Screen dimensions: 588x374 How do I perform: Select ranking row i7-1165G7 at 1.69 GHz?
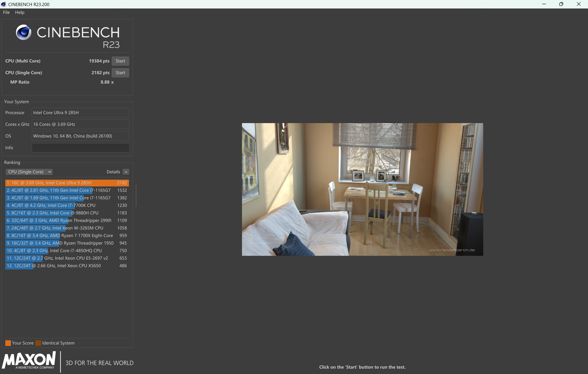click(67, 198)
